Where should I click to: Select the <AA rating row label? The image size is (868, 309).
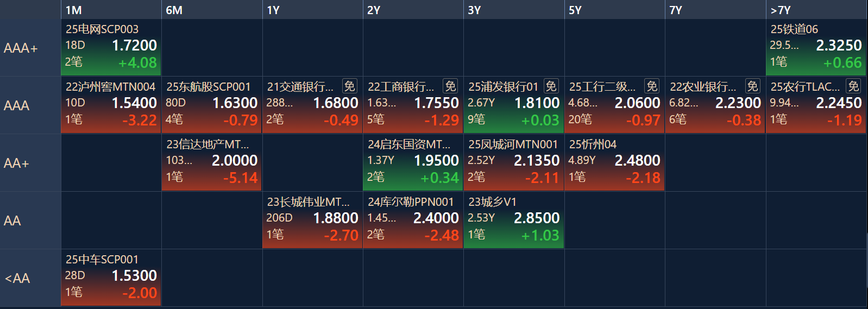pos(30,278)
